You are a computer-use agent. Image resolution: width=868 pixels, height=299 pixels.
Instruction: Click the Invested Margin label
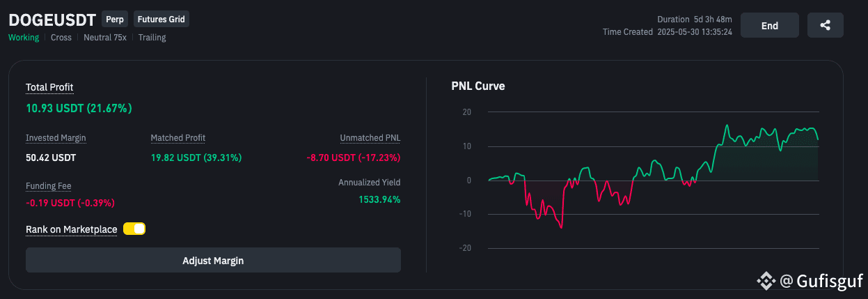coord(56,138)
